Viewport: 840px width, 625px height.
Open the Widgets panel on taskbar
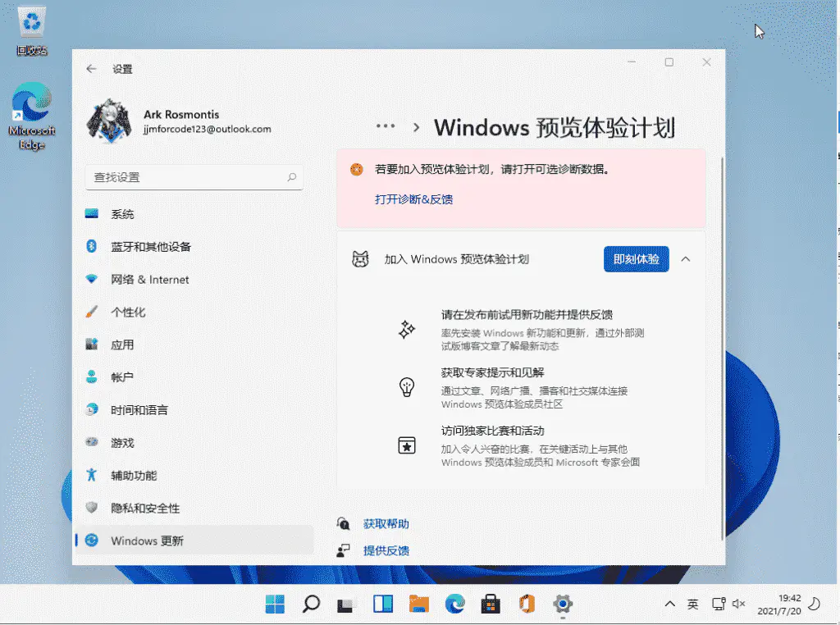pyautogui.click(x=383, y=604)
